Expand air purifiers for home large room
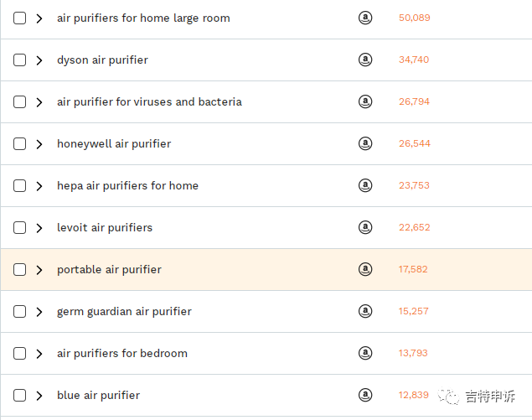This screenshot has height=420, width=532. 39,18
